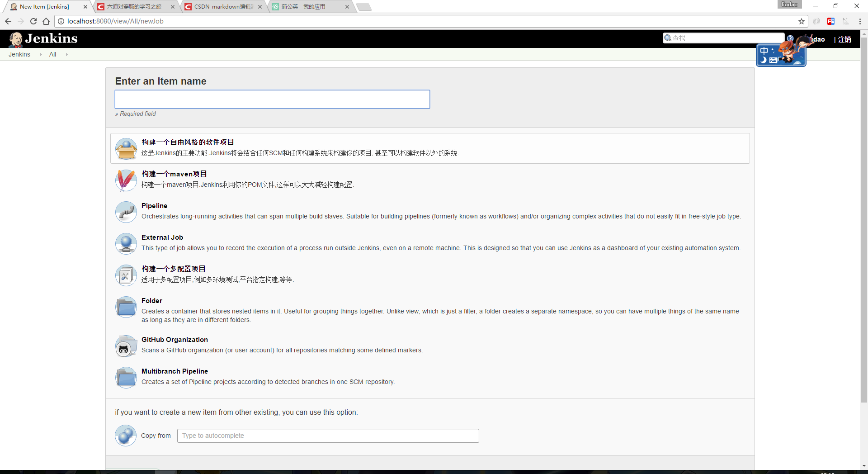Select the freestyle project box icon
Image resolution: width=868 pixels, height=474 pixels.
coord(126,149)
